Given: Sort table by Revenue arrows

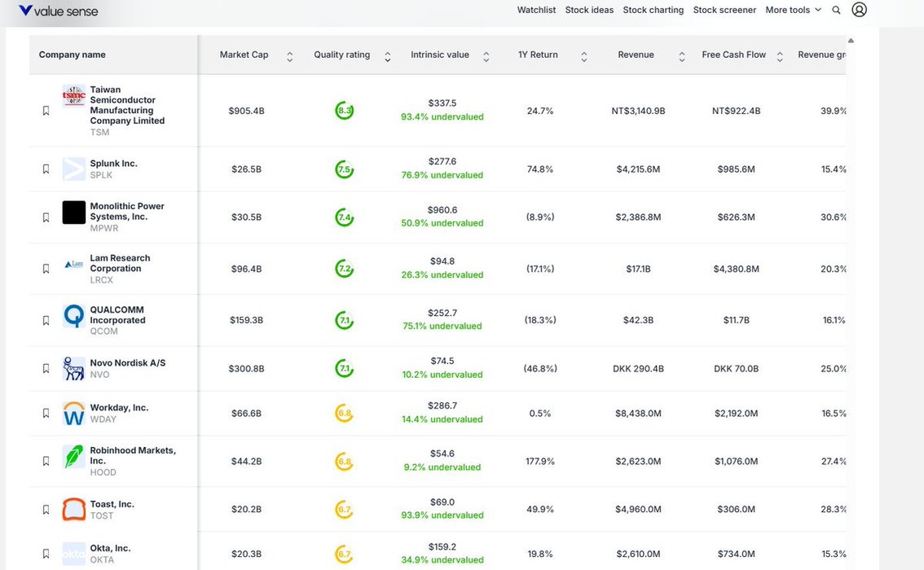Looking at the screenshot, I should [682, 56].
